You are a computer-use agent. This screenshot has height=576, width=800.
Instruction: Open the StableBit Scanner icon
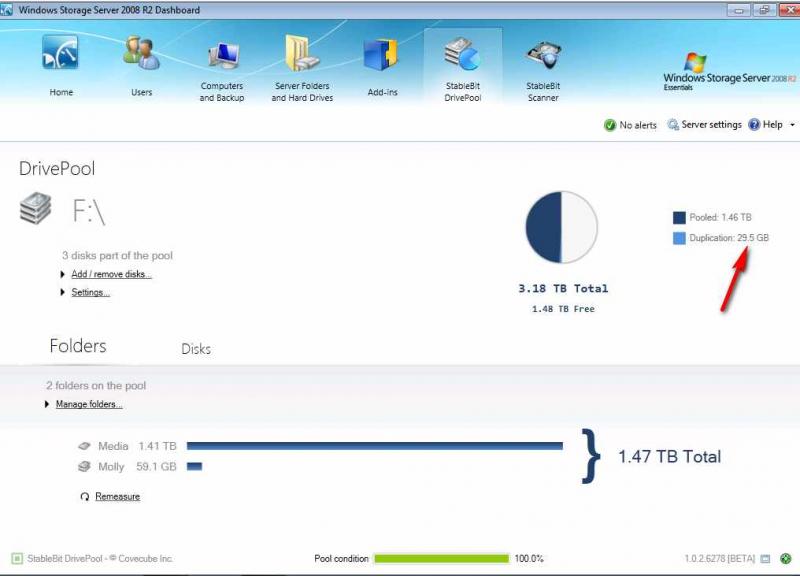(x=544, y=55)
